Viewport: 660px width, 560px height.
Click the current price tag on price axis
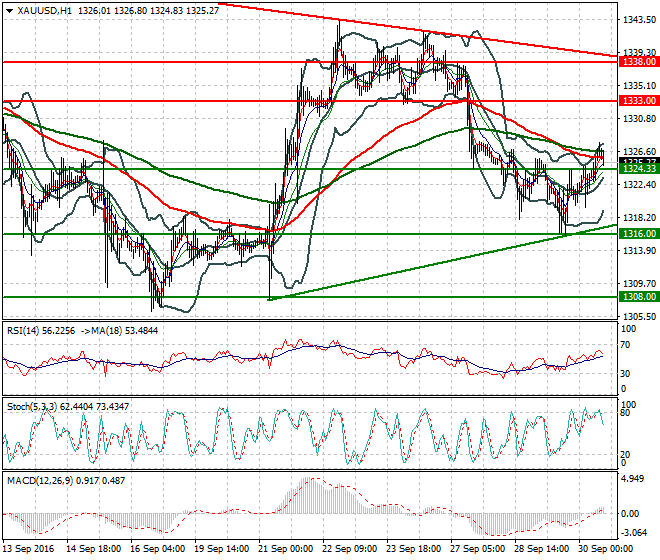pyautogui.click(x=639, y=162)
